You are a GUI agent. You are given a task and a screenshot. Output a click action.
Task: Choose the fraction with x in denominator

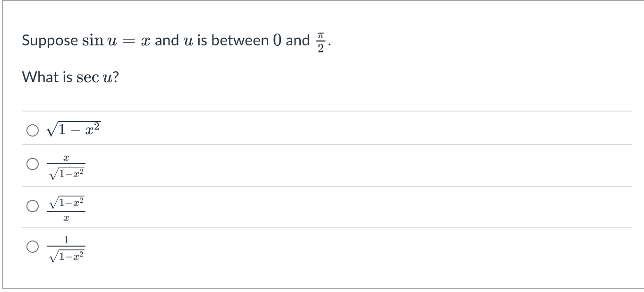pyautogui.click(x=66, y=206)
